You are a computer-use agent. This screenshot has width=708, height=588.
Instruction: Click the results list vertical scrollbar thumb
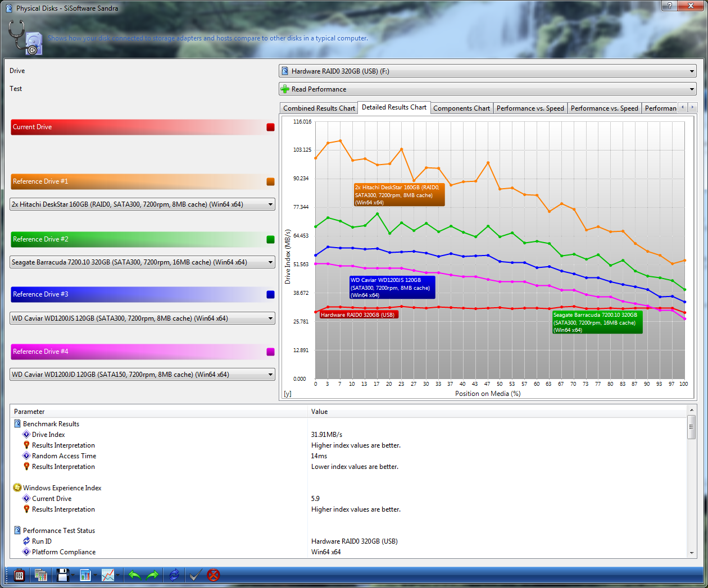[x=692, y=427]
